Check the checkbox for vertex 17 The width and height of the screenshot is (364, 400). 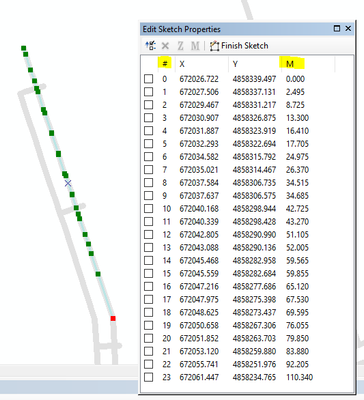click(149, 299)
